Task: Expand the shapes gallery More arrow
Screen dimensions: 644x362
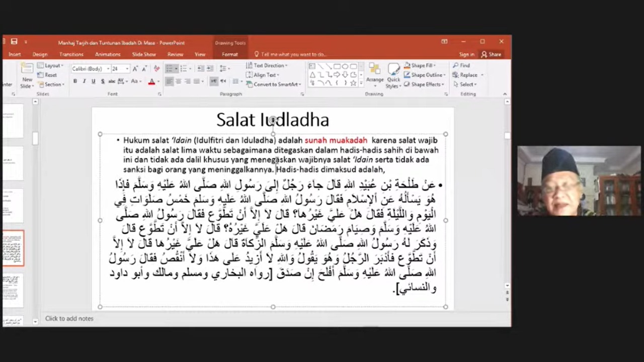Action: tap(361, 83)
